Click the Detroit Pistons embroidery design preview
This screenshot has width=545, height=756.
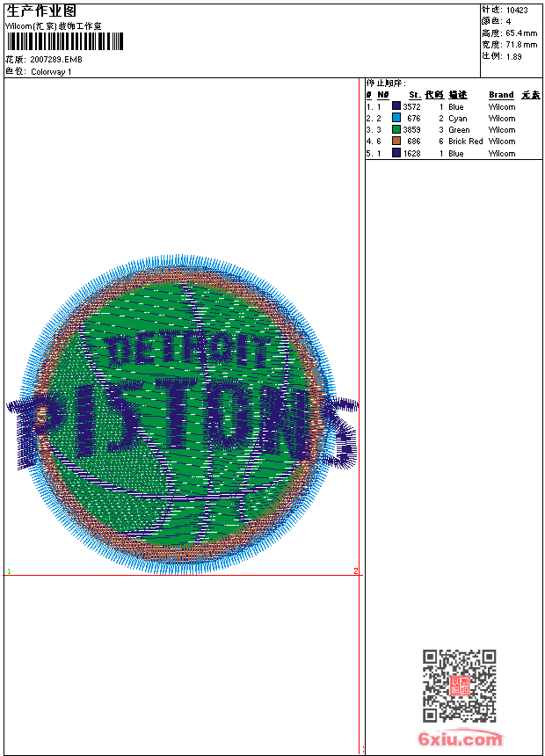tap(182, 415)
